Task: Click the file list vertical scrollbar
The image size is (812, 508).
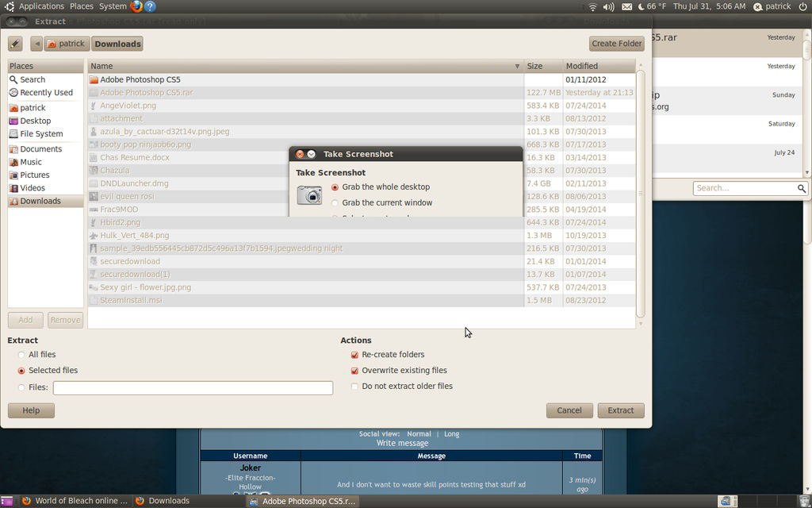Action: click(641, 194)
